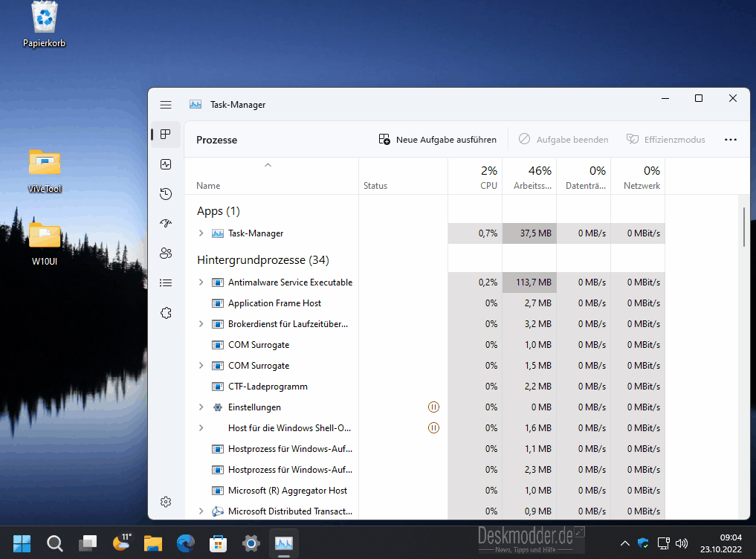
Task: Open the Details list sidebar icon
Action: click(x=166, y=283)
